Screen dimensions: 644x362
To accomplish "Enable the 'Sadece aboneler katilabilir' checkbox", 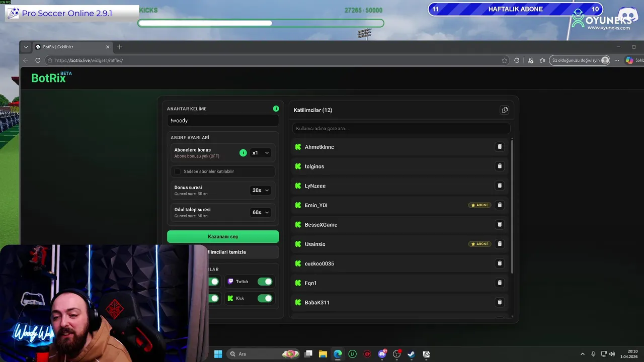I will (178, 171).
